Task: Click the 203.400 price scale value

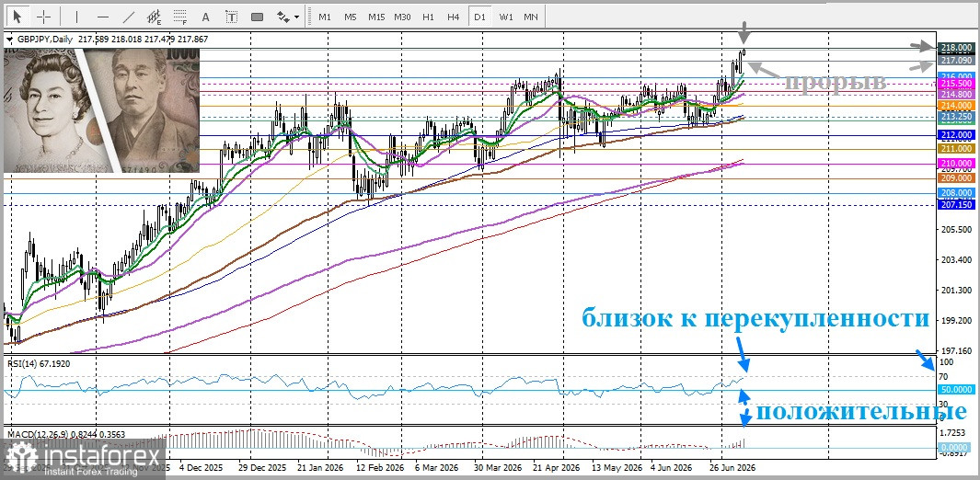Action: pos(955,259)
